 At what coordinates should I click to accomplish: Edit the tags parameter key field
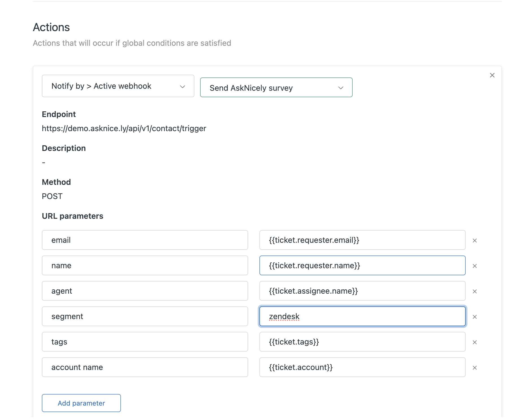[x=145, y=342]
